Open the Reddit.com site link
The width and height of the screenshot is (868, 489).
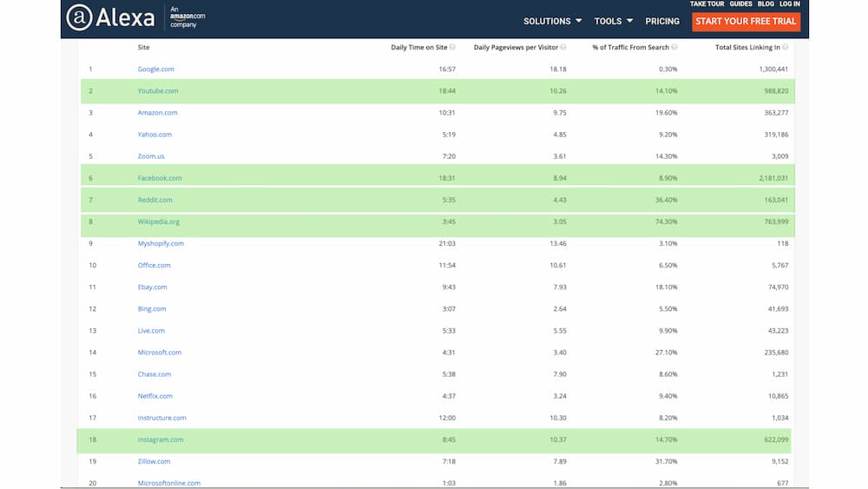155,200
